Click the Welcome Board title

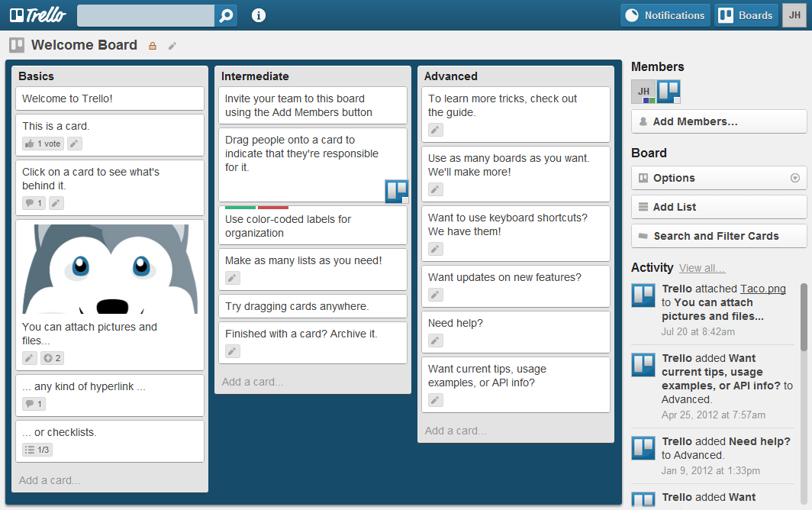click(84, 45)
